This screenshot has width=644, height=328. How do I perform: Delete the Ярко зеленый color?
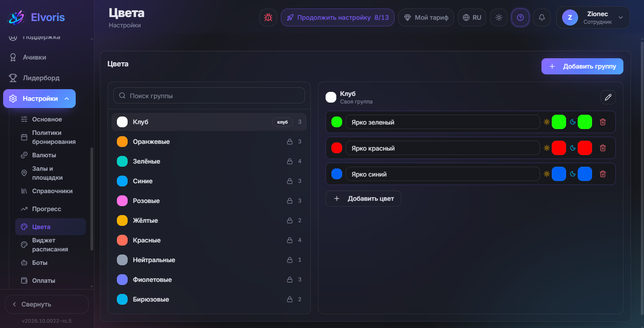coord(603,122)
